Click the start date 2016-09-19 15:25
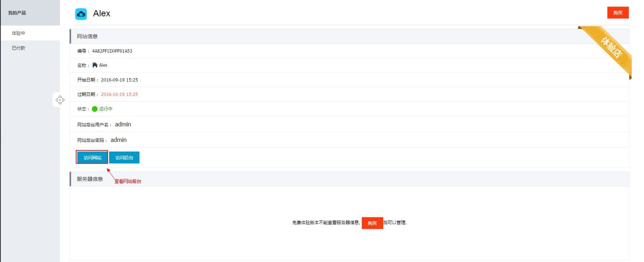Viewport: 644px width, 262px height. point(119,80)
